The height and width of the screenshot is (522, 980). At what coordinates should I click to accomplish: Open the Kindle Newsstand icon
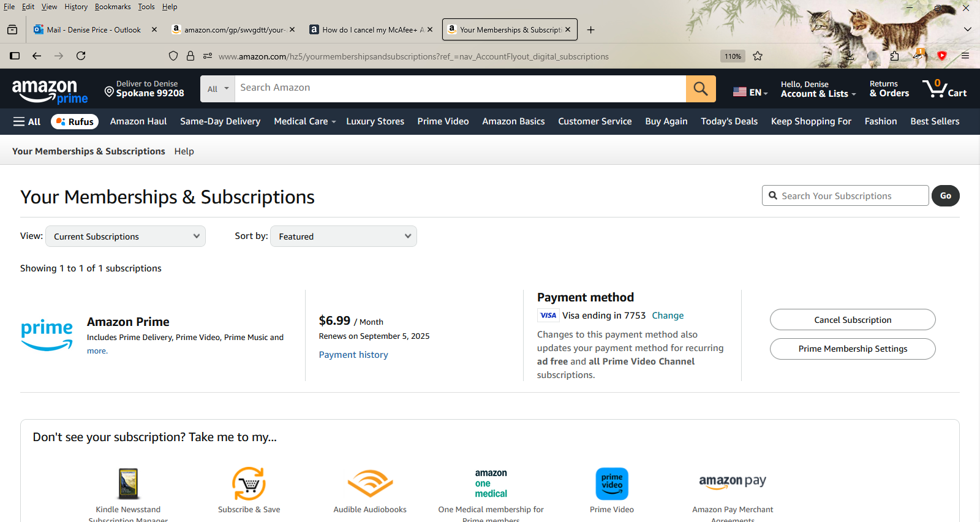click(x=128, y=484)
